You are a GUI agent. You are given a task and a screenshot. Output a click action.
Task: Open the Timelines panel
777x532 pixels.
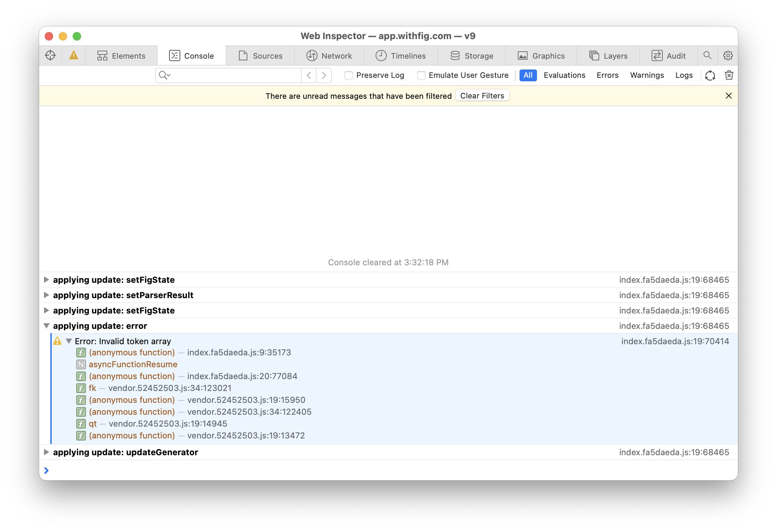400,56
